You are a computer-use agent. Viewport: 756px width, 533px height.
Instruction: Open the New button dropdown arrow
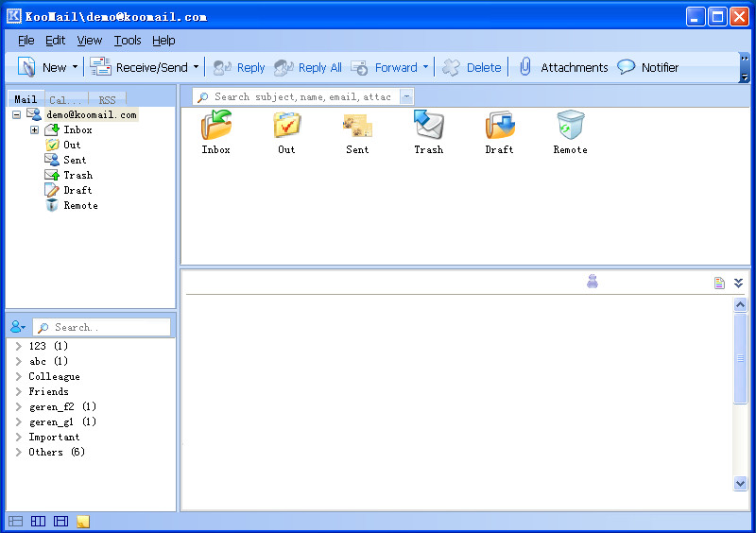point(75,67)
